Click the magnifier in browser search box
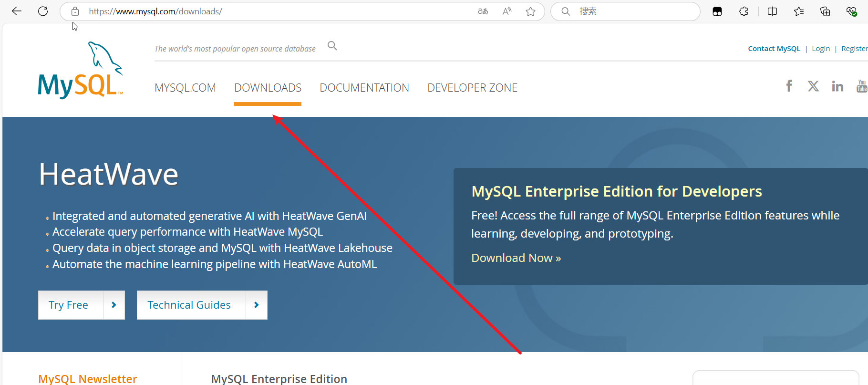The width and height of the screenshot is (868, 385). (x=566, y=11)
